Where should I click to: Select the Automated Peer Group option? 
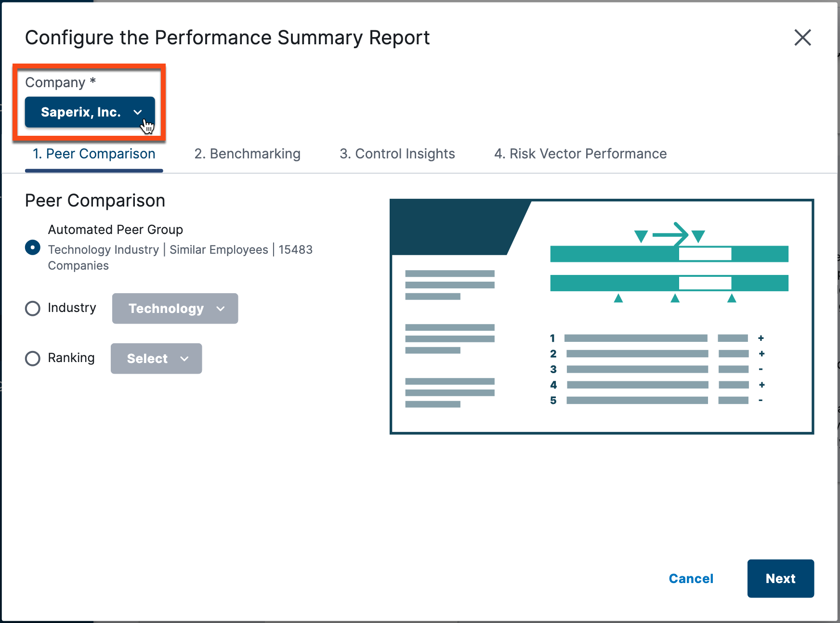32,247
